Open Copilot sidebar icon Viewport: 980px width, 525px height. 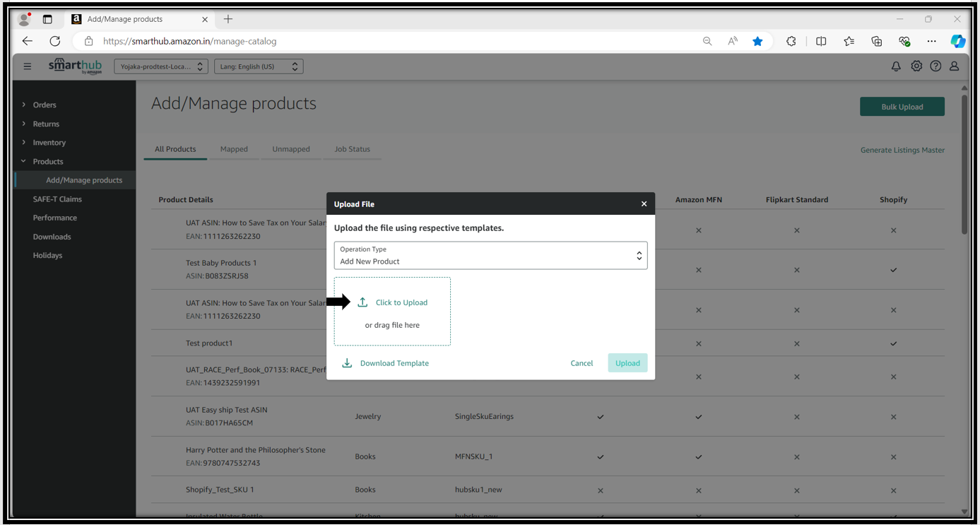point(958,41)
